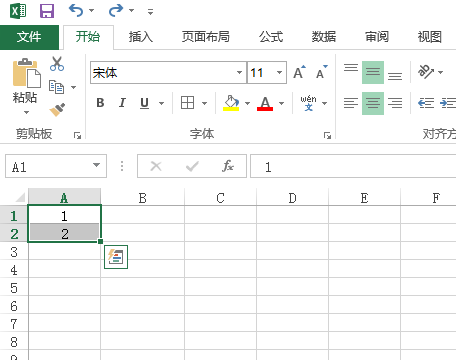Select all cells with corner triangle
This screenshot has width=456, height=360.
click(20, 197)
